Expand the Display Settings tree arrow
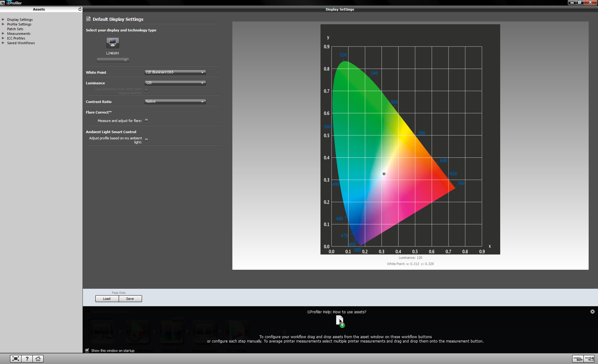The image size is (598, 364). [3, 19]
